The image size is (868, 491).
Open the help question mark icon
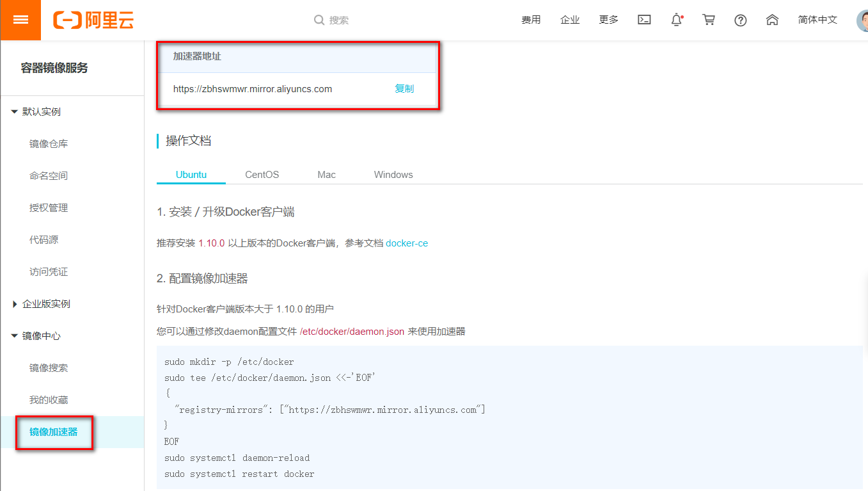coord(741,20)
